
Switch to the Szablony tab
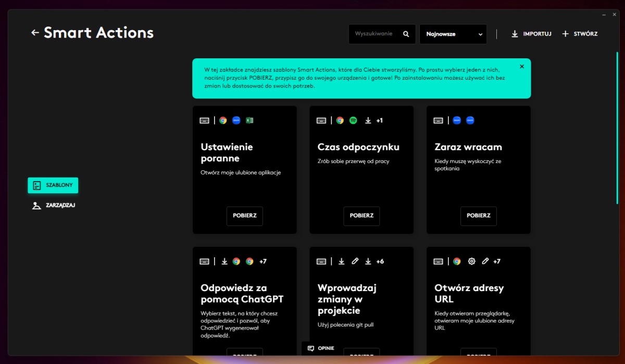(x=53, y=185)
